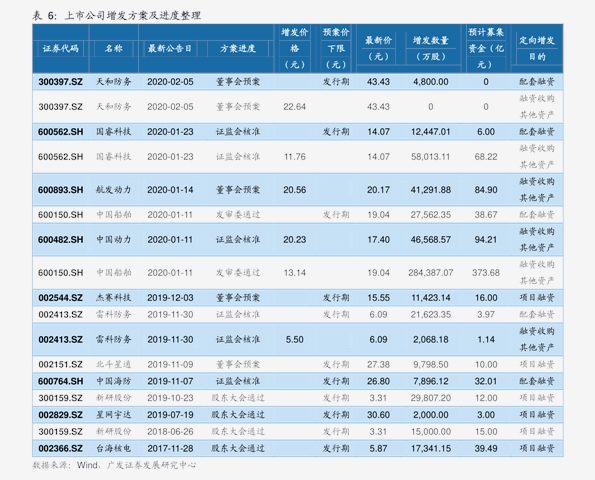595x480 pixels.
Task: Click the 证券代码 column header
Action: pyautogui.click(x=60, y=49)
